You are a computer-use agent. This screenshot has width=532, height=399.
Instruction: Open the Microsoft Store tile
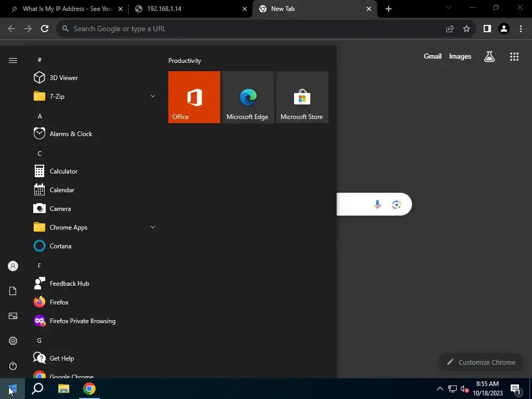tap(302, 97)
